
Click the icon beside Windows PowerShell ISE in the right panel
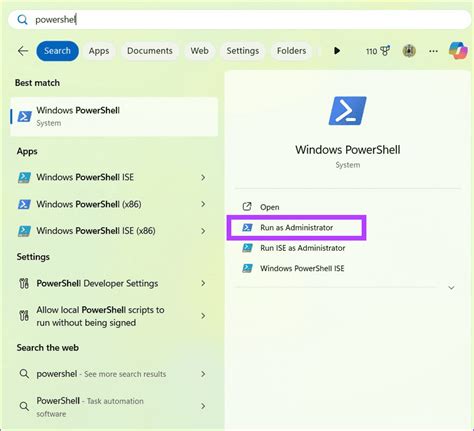point(247,268)
